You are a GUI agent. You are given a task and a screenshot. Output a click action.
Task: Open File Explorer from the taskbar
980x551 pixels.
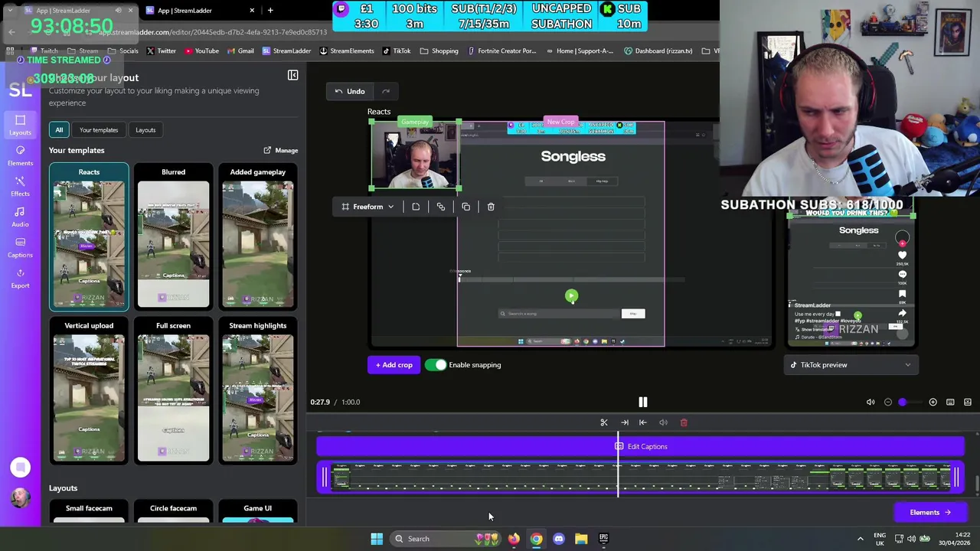click(x=581, y=539)
